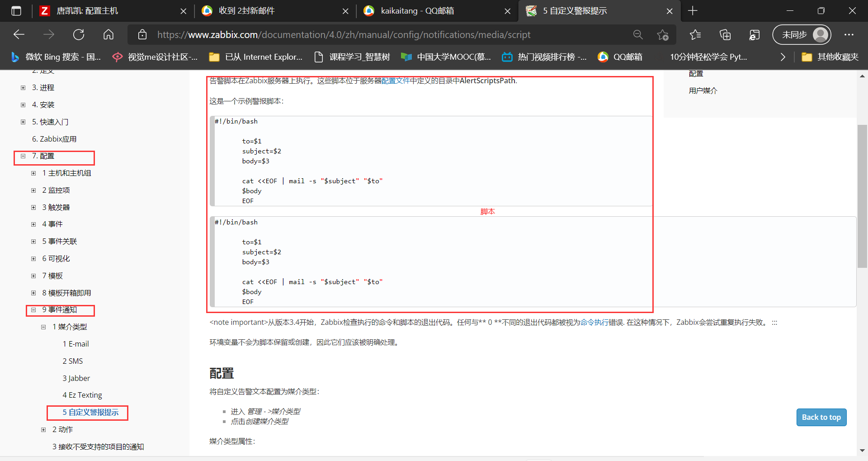Screen dimensions: 868x461
Task: Expand 7 模板 node
Action: [x=33, y=276]
